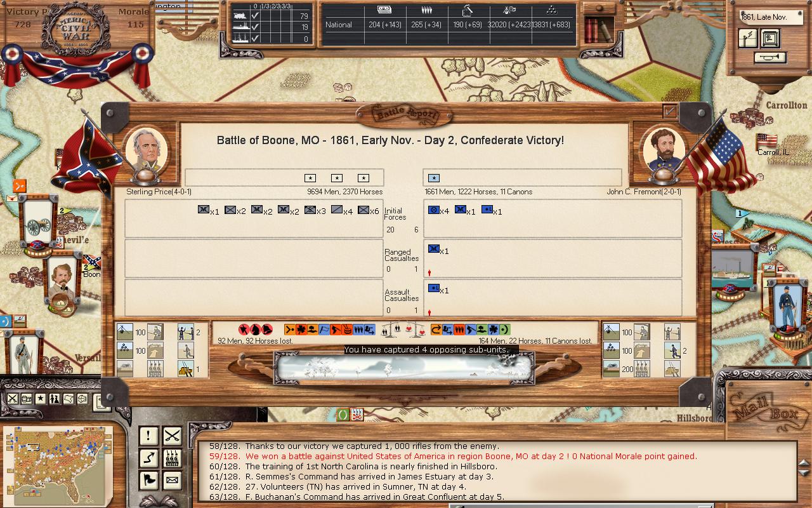
Task: Select the flag message filter icon
Action: 148,480
